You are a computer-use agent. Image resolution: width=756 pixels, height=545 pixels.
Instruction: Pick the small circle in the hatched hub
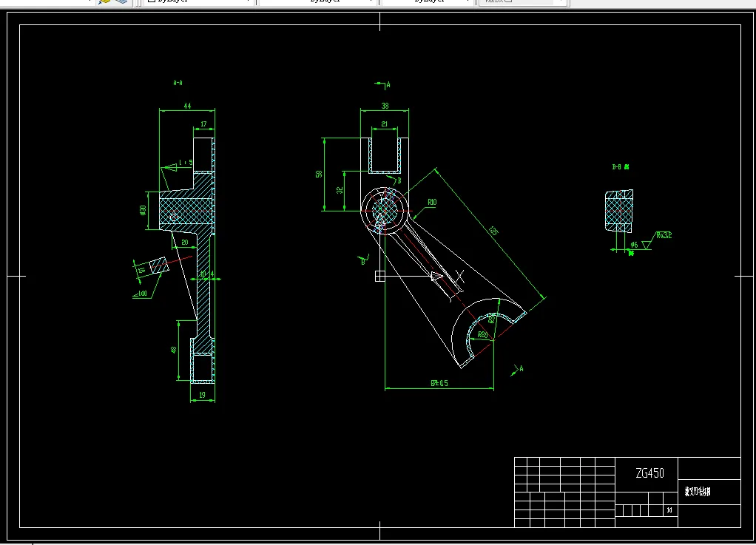[174, 217]
